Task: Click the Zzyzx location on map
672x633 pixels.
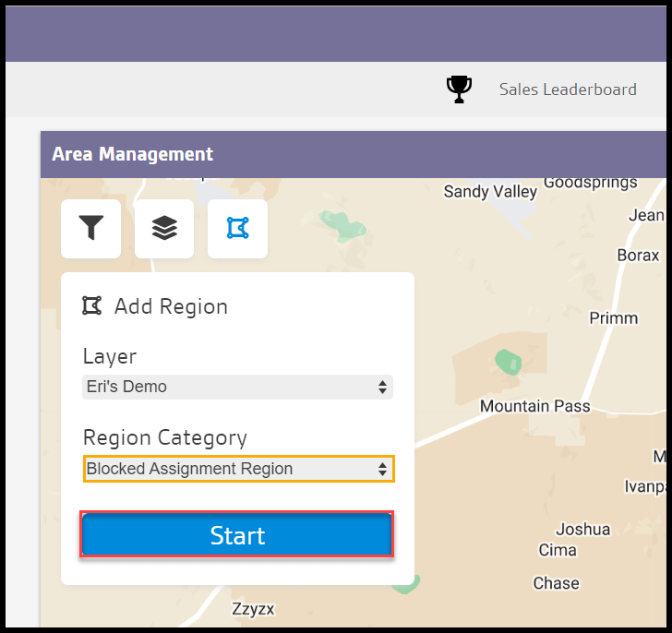Action: [252, 610]
